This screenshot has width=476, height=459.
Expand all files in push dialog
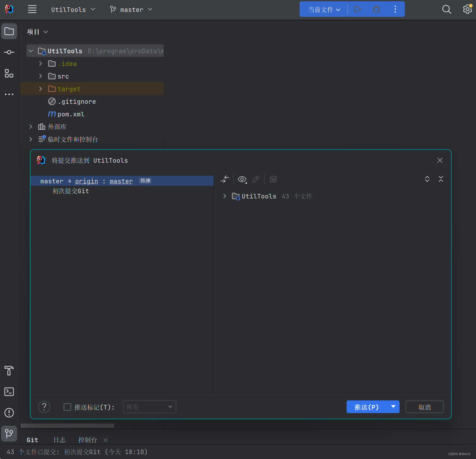[x=427, y=179]
